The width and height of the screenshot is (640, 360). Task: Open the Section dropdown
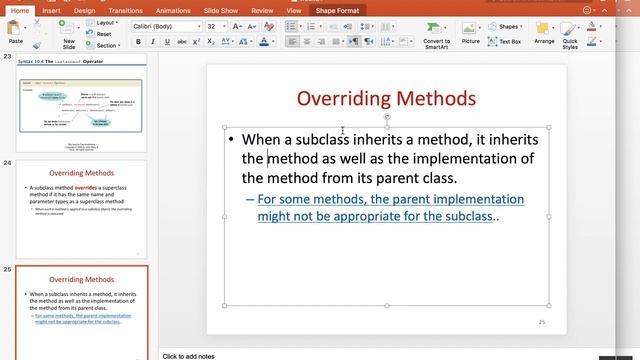pyautogui.click(x=103, y=45)
